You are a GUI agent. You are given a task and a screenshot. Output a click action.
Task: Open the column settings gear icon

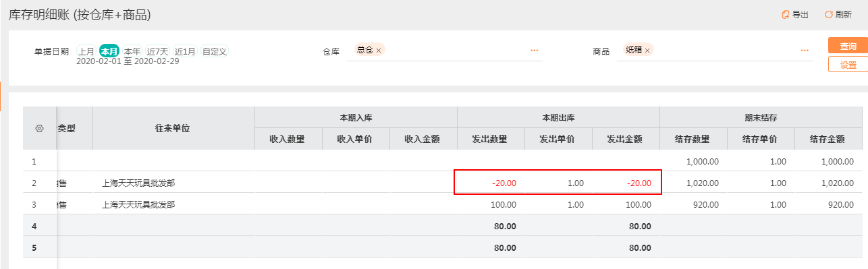pos(38,128)
